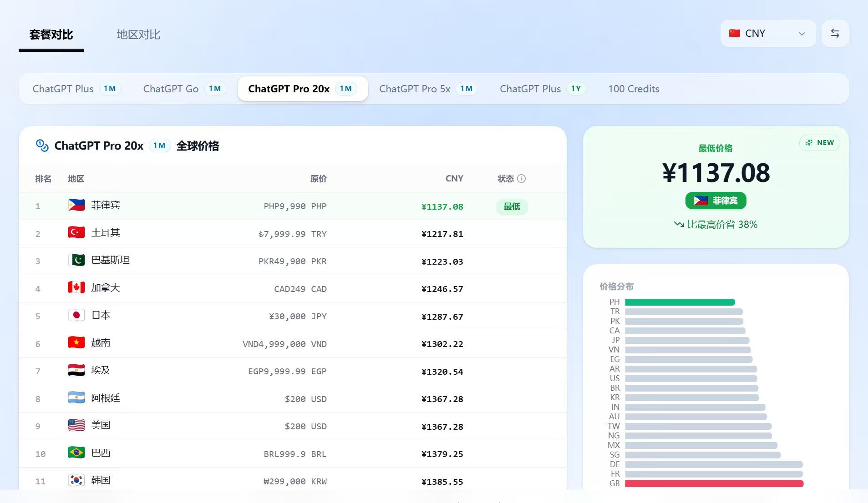This screenshot has height=503, width=868.
Task: Click the Argentina flag in row 8
Action: coord(76,398)
